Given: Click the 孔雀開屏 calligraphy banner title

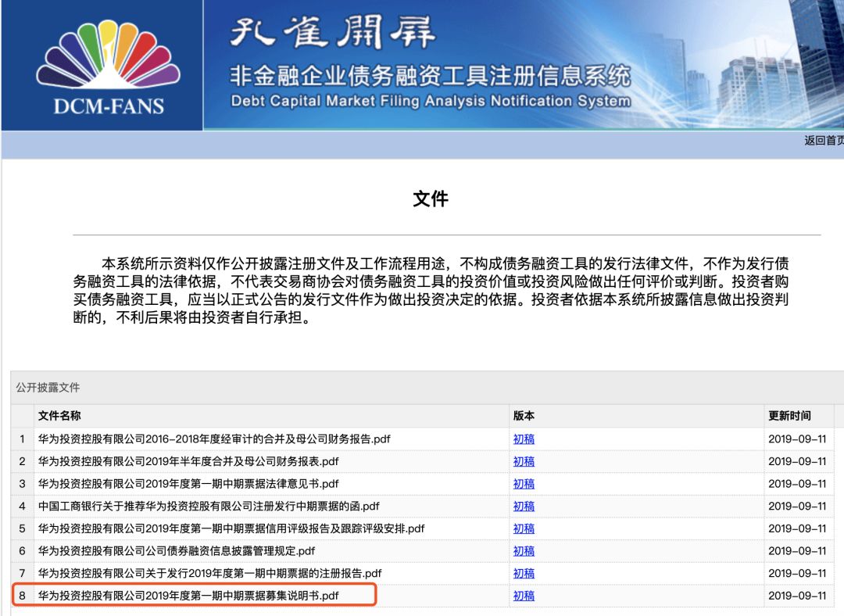Looking at the screenshot, I should tap(333, 32).
